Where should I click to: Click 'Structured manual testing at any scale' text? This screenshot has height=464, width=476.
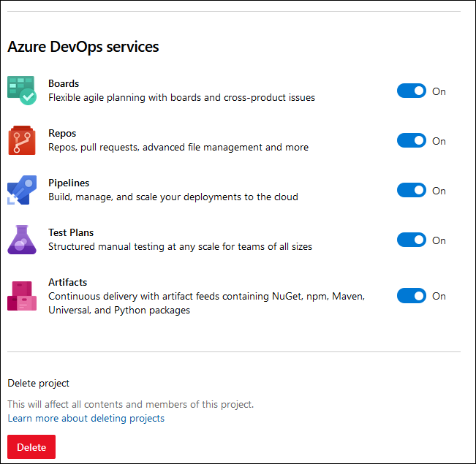[181, 247]
